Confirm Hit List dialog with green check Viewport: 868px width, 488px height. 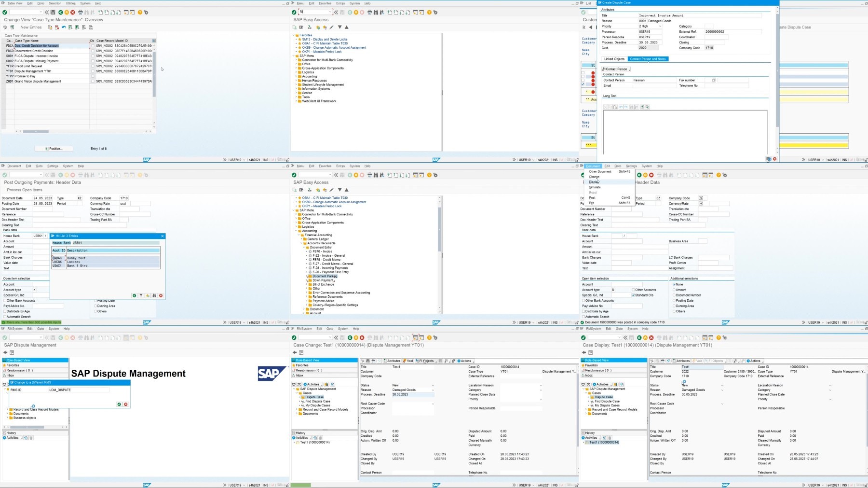pos(135,295)
